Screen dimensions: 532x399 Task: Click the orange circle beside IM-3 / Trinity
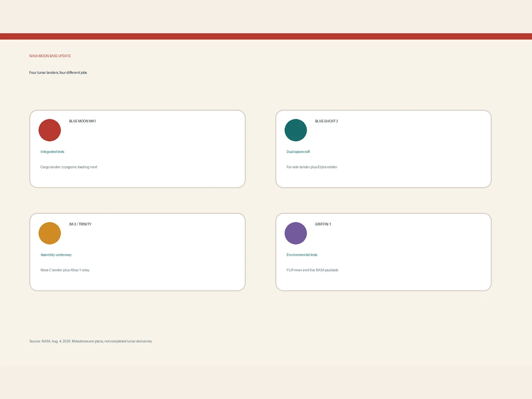coord(50,233)
